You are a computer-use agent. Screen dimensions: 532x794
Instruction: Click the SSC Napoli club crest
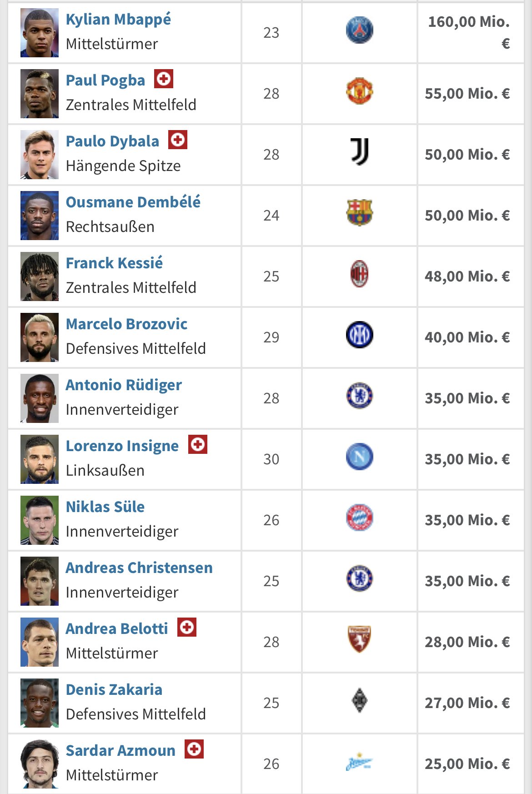pyautogui.click(x=359, y=457)
